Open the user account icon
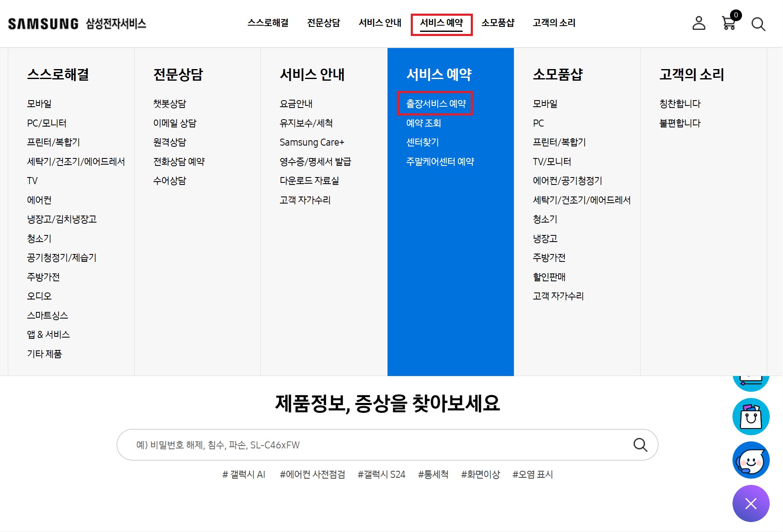The image size is (783, 532). pos(699,23)
